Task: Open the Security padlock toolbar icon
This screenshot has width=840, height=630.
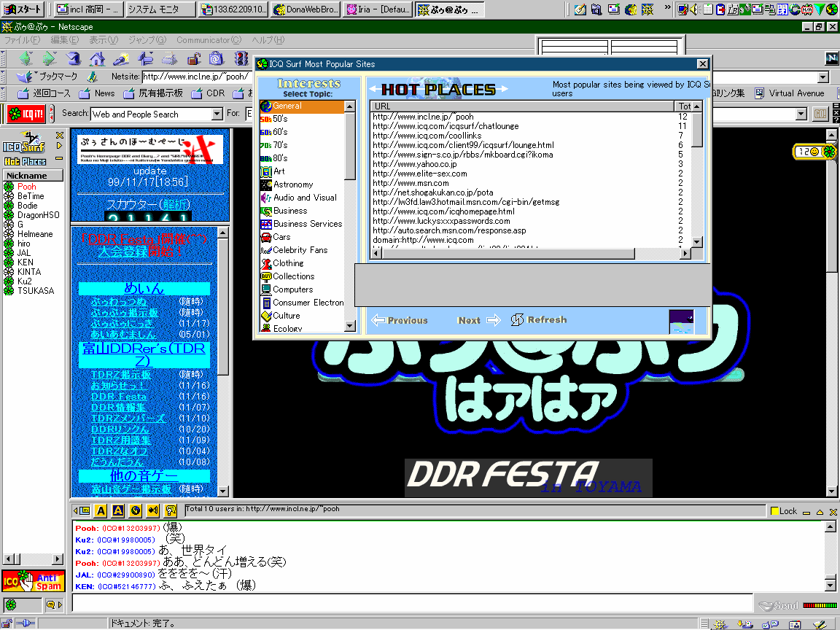Action: [193, 59]
